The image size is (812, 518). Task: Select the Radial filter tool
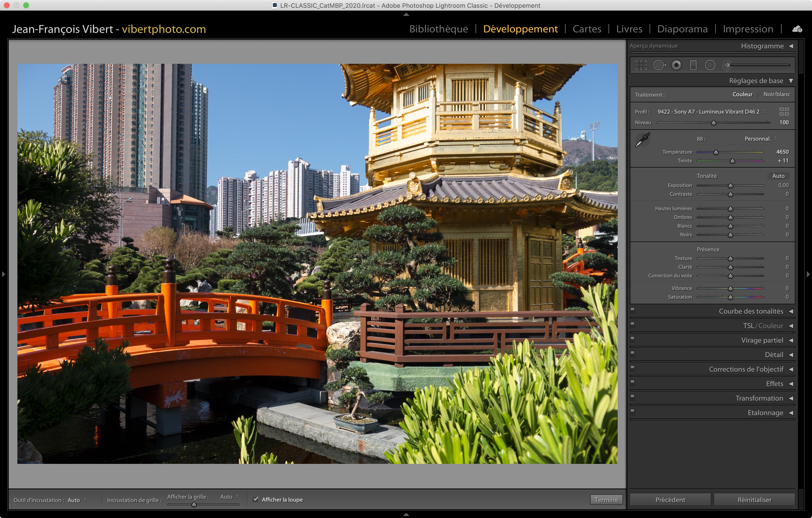[710, 65]
